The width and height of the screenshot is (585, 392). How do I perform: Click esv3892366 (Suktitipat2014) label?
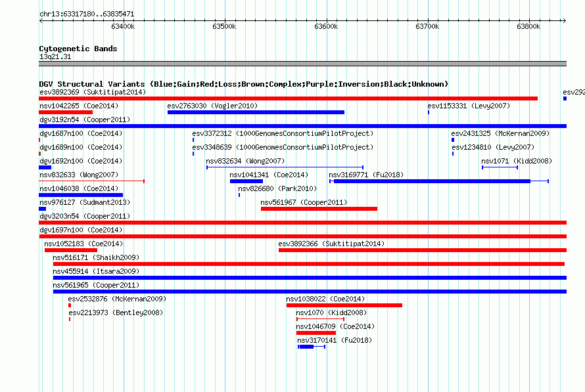point(331,244)
